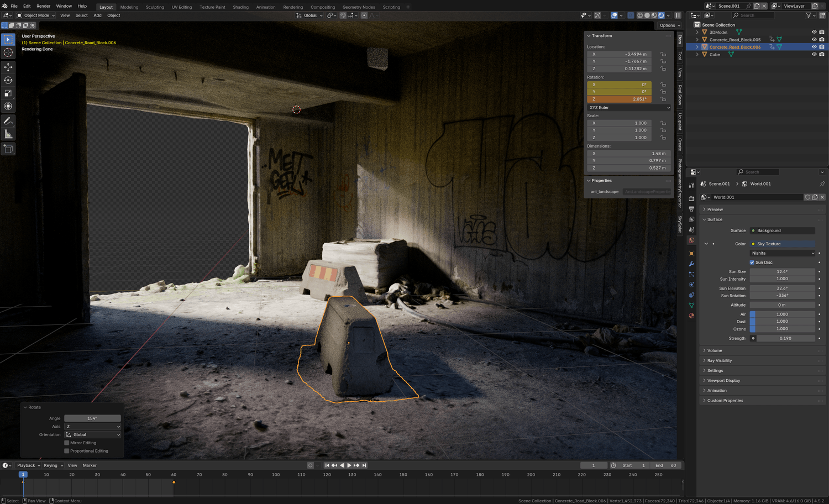829x504 pixels.
Task: Open the XYZ Euler rotation mode dropdown
Action: tap(628, 108)
